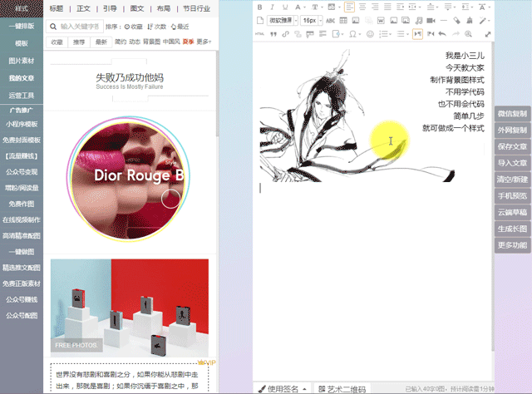The width and height of the screenshot is (532, 394).
Task: Click the 手机预览 button
Action: [x=512, y=196]
